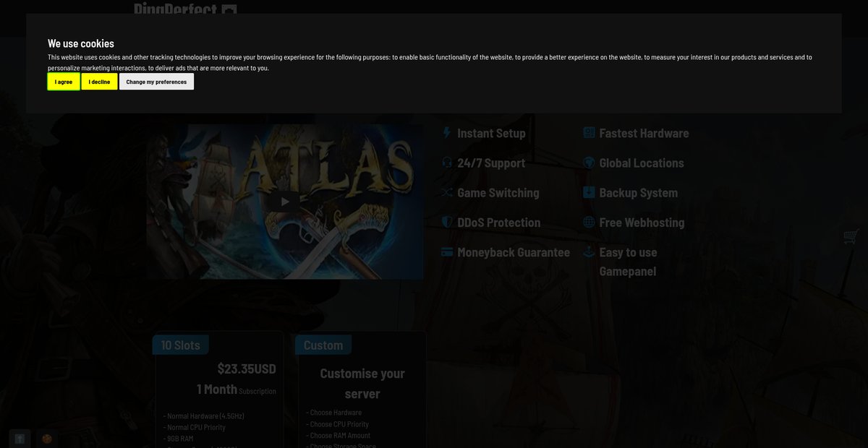The height and width of the screenshot is (448, 868).
Task: Click the Free Webhosting globe icon
Action: [x=588, y=223]
